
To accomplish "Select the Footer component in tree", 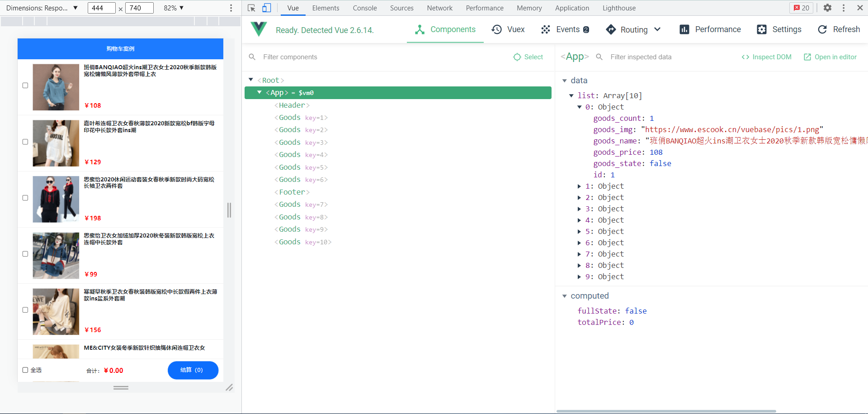I will click(292, 192).
